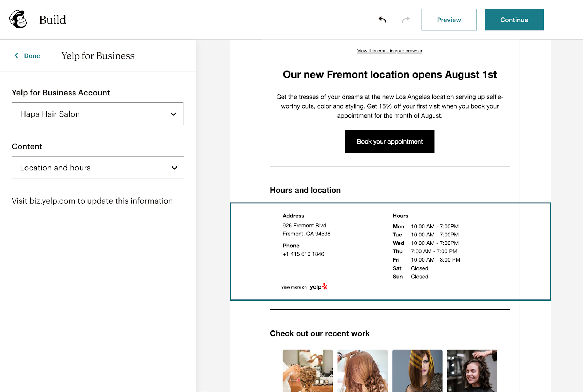Screen dimensions: 583x392
Task: Click the back chevron beside Done
Action: click(16, 55)
